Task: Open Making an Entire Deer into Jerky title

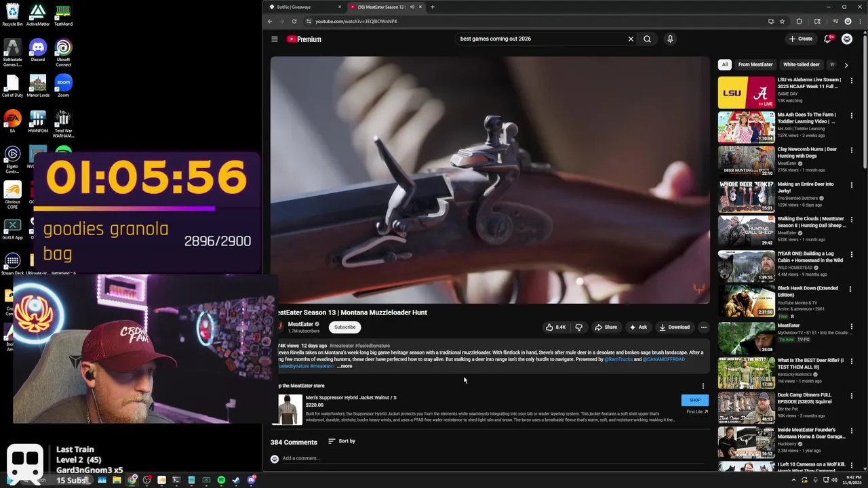Action: point(806,188)
